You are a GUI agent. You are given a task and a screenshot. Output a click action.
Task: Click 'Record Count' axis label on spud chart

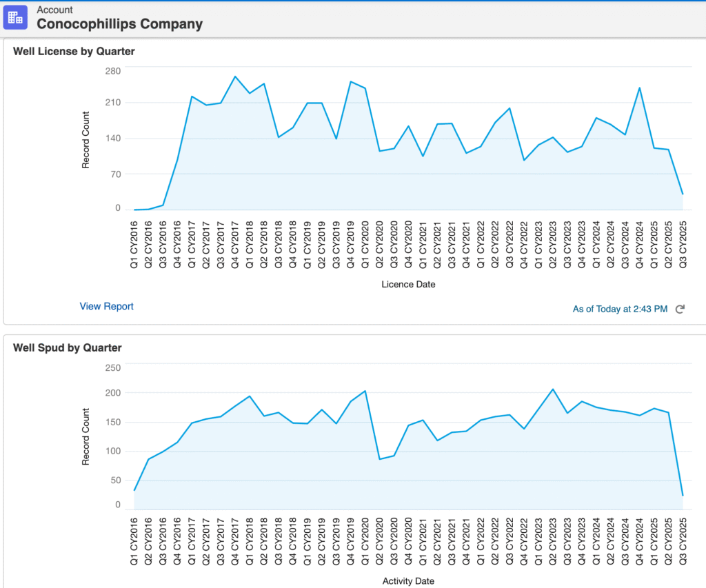pyautogui.click(x=85, y=437)
